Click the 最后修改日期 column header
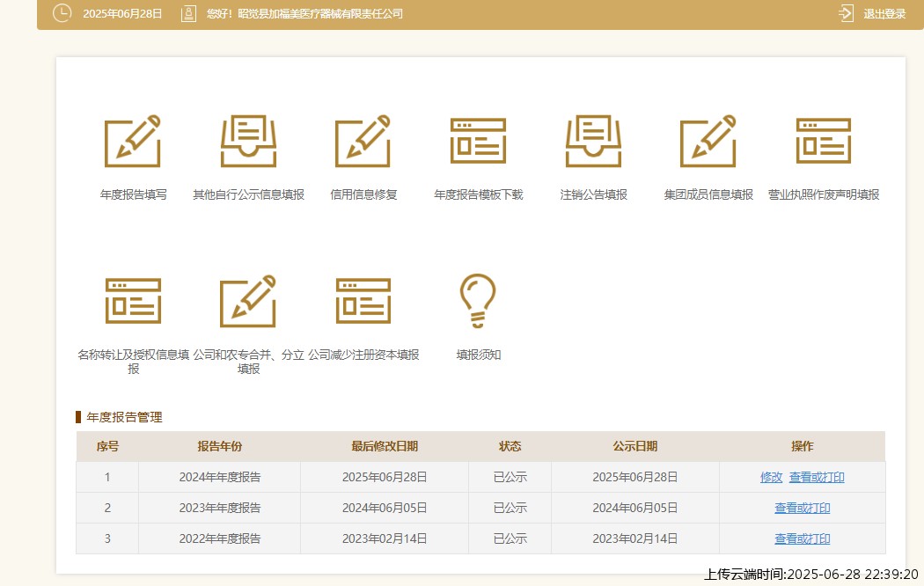The height and width of the screenshot is (586, 924). click(x=385, y=446)
